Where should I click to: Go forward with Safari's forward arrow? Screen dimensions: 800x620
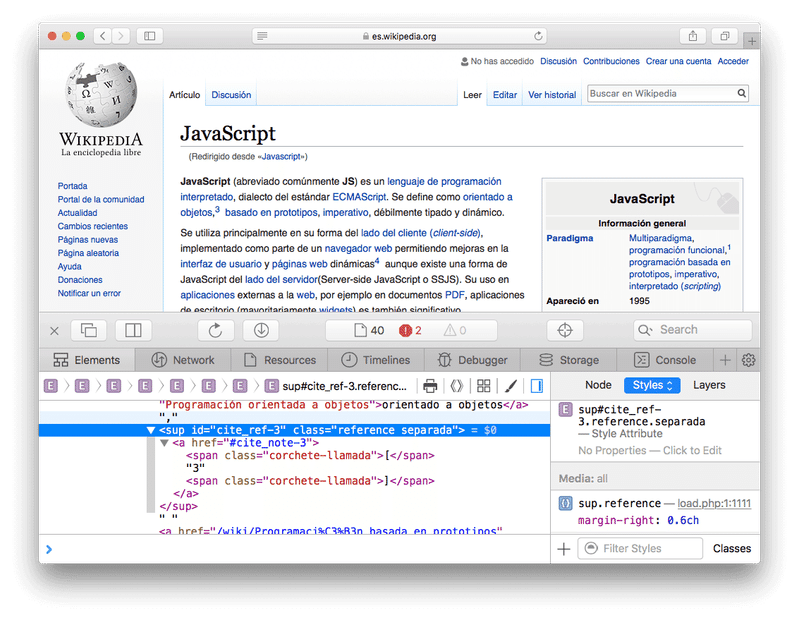coord(121,36)
